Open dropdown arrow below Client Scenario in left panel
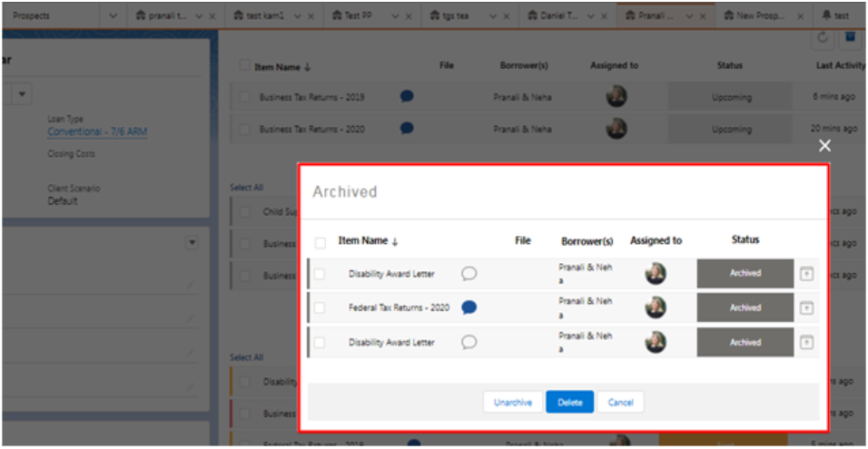 192,243
